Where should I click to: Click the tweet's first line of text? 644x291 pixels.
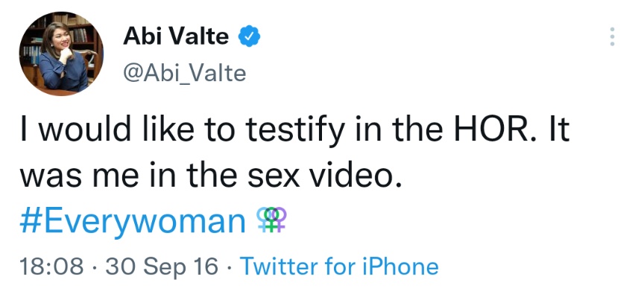point(294,131)
